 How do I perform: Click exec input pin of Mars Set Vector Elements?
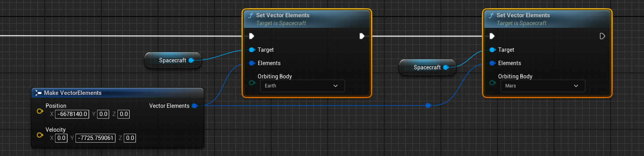[492, 36]
